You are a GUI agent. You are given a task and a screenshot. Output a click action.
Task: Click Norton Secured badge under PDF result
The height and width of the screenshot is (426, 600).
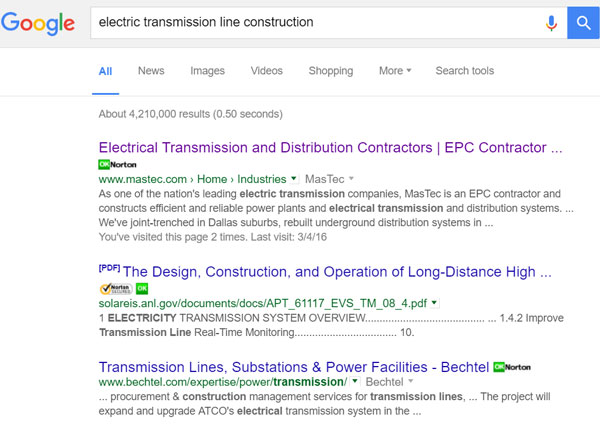[x=115, y=288]
